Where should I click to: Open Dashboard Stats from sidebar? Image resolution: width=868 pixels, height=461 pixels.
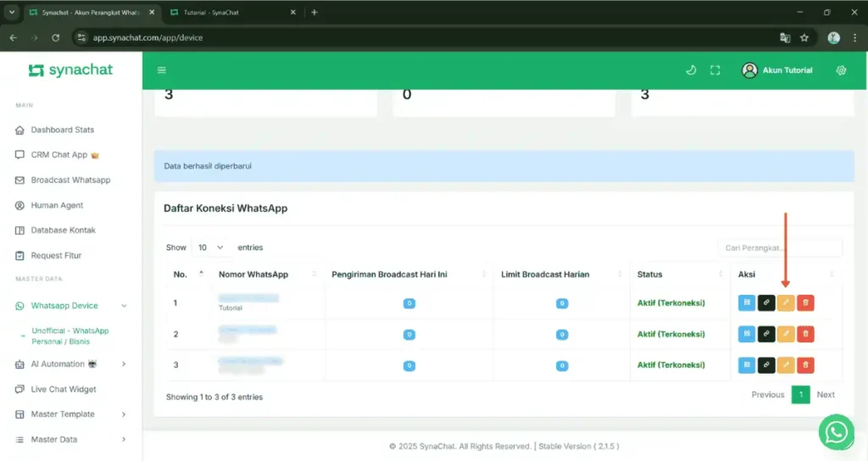pyautogui.click(x=63, y=130)
